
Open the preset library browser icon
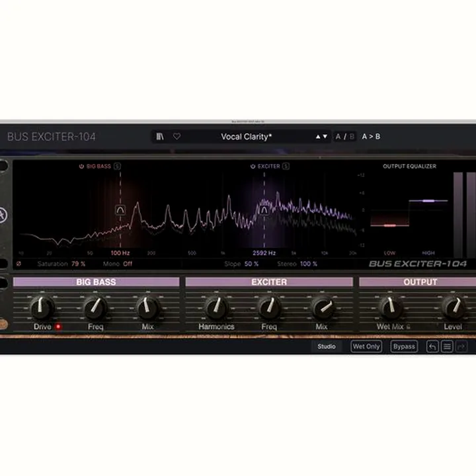(160, 137)
